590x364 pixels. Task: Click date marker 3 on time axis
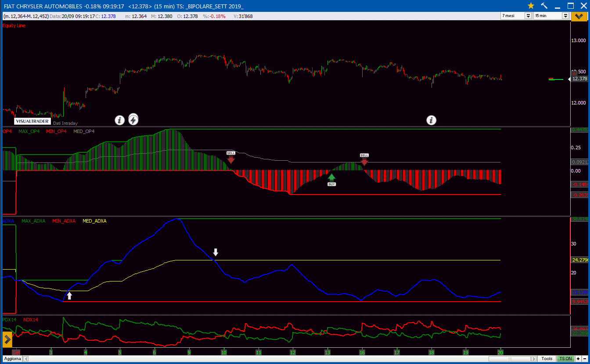(51, 352)
